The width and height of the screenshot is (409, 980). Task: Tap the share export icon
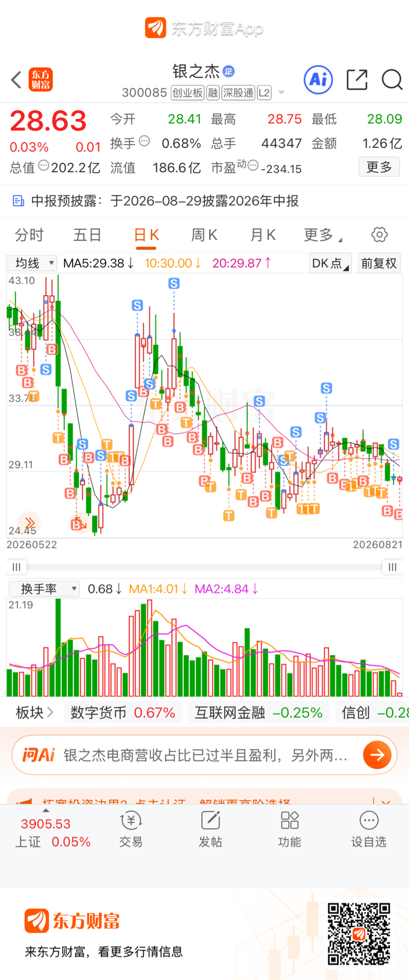357,80
